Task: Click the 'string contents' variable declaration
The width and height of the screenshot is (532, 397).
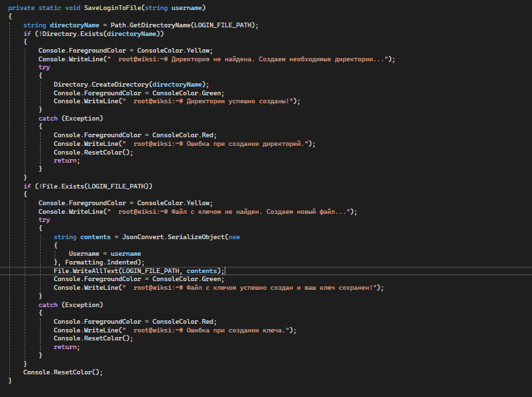Action: coord(82,237)
